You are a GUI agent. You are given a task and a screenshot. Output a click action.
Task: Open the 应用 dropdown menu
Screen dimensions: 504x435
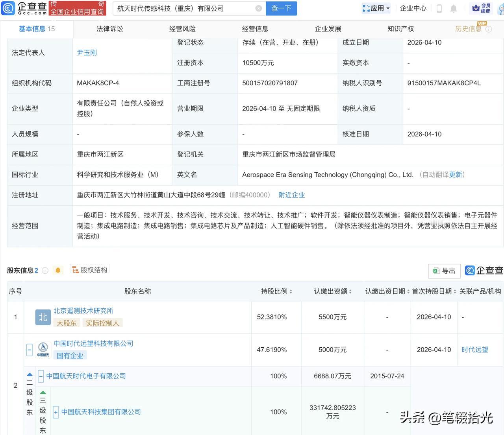[376, 8]
